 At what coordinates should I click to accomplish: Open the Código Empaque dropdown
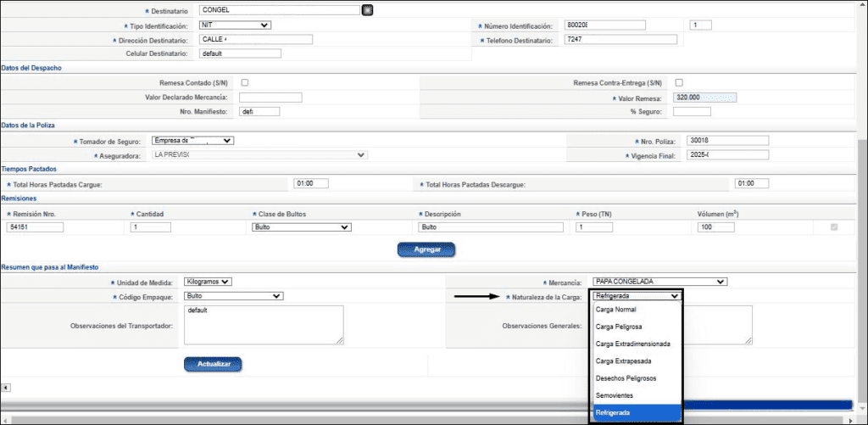(x=233, y=296)
